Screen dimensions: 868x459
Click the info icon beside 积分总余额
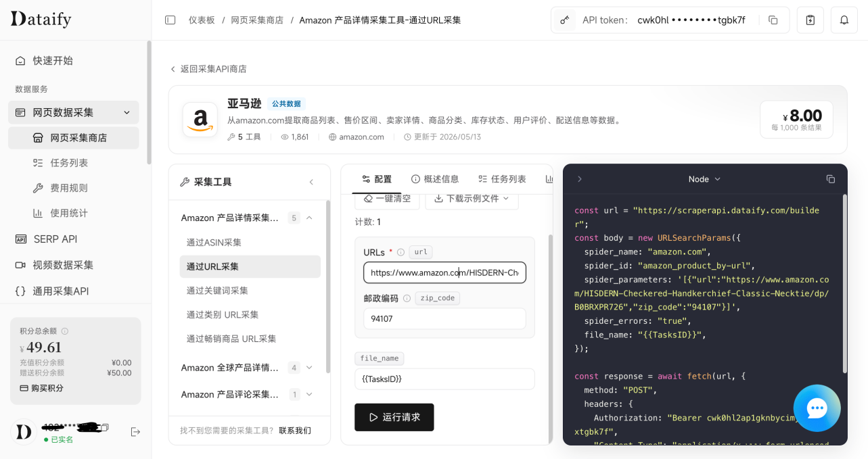(65, 331)
